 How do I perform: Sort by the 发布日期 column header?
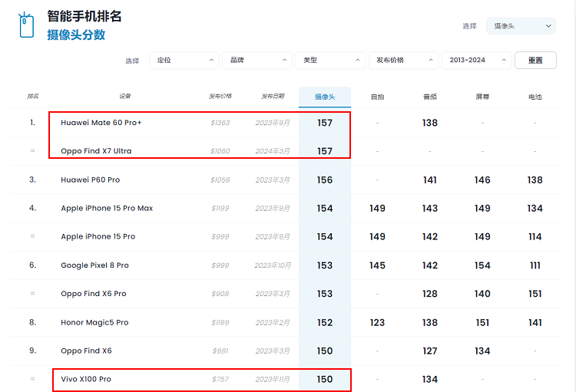pyautogui.click(x=273, y=96)
